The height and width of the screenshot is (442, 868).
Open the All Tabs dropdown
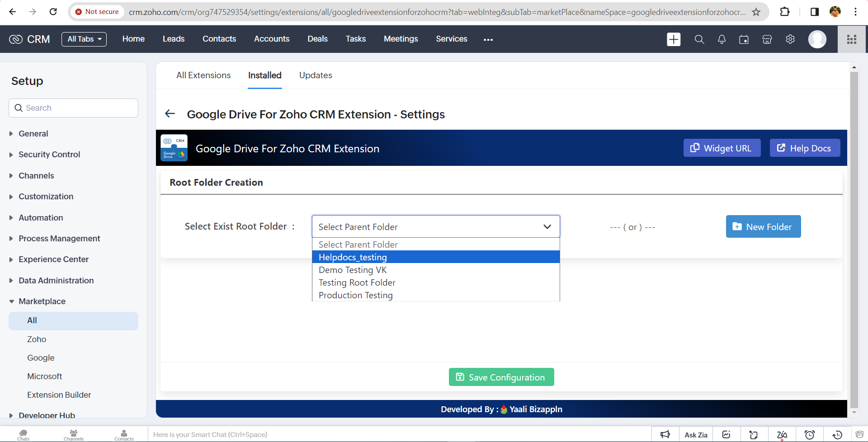(x=84, y=39)
